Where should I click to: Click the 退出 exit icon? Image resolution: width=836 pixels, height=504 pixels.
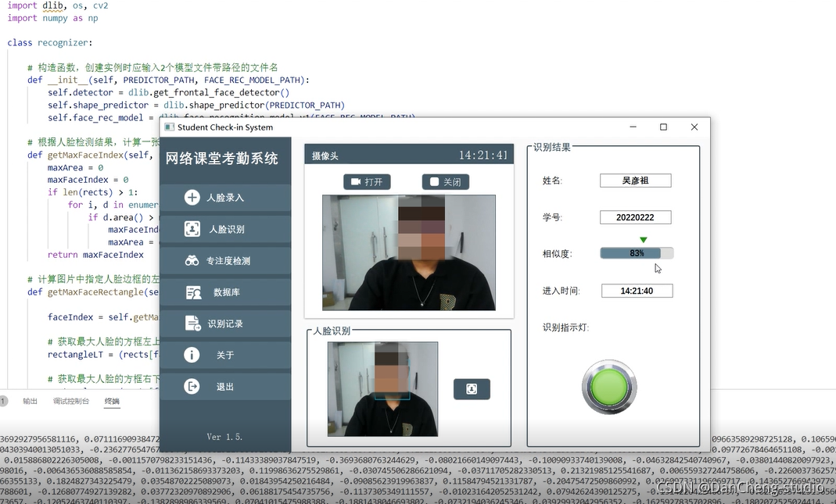tap(192, 386)
